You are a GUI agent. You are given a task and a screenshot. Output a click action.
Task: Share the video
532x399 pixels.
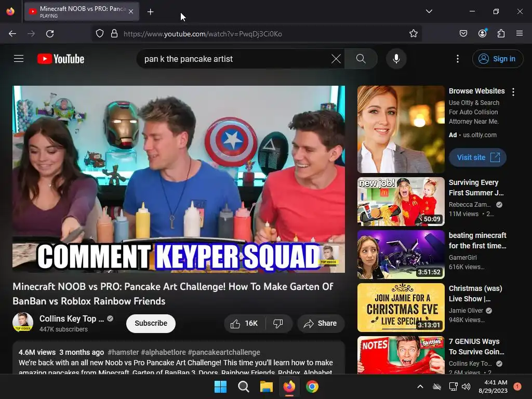click(321, 323)
